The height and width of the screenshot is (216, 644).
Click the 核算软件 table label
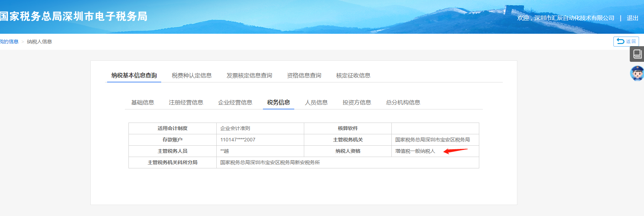(348, 128)
